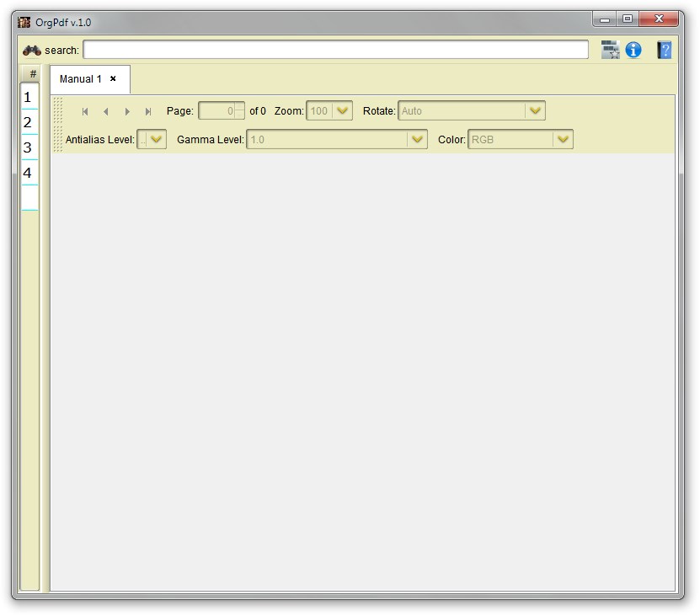Close the OrgPdf window

[659, 19]
